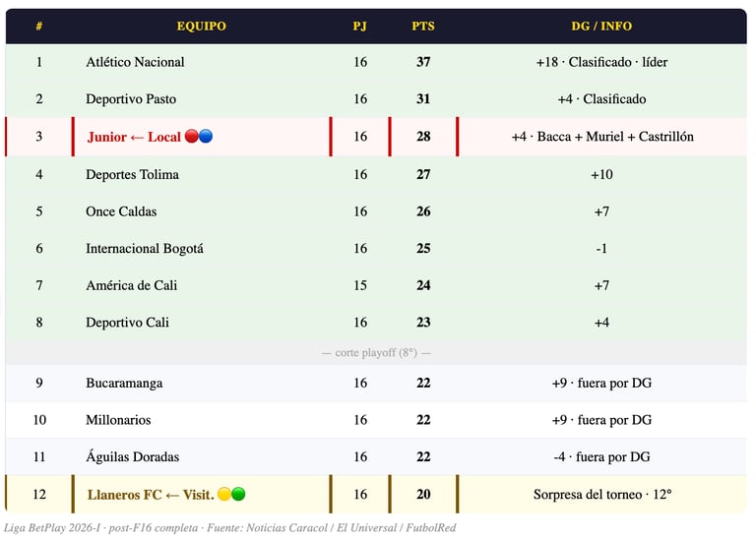Select the Millonarios team name
This screenshot has height=539, width=756.
(x=118, y=420)
